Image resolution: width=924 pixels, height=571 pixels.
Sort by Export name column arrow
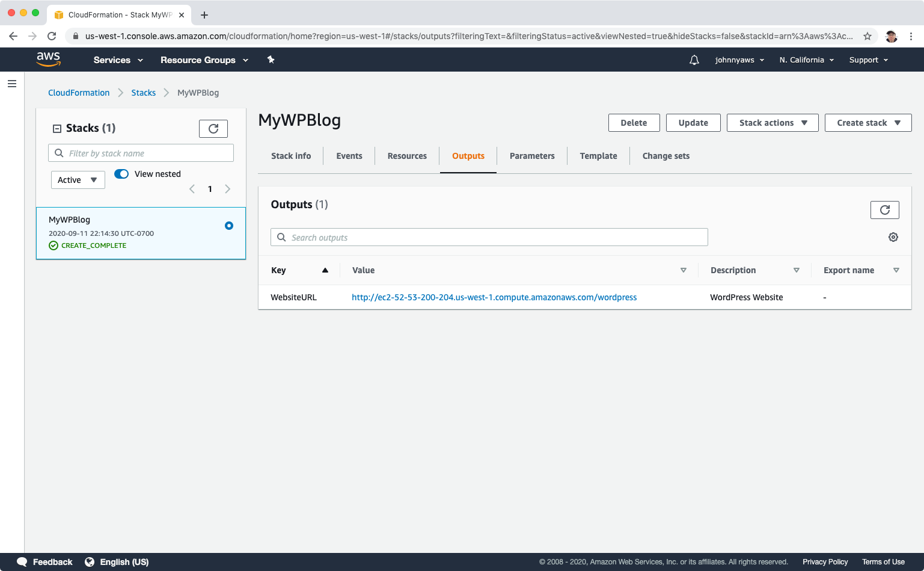tap(896, 270)
